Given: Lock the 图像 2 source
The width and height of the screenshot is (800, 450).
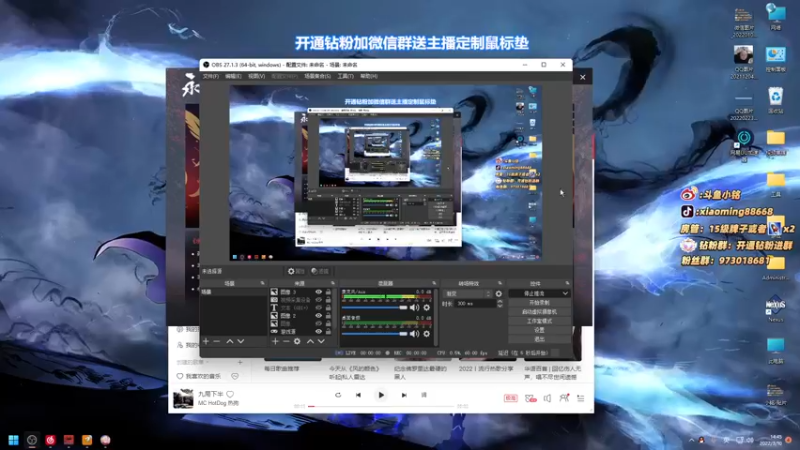Looking at the screenshot, I should [328, 316].
